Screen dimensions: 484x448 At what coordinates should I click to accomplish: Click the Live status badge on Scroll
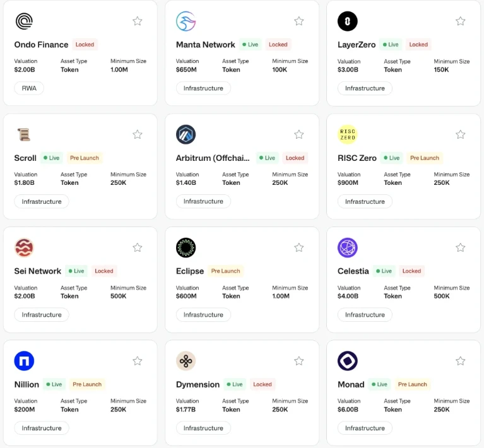[52, 158]
